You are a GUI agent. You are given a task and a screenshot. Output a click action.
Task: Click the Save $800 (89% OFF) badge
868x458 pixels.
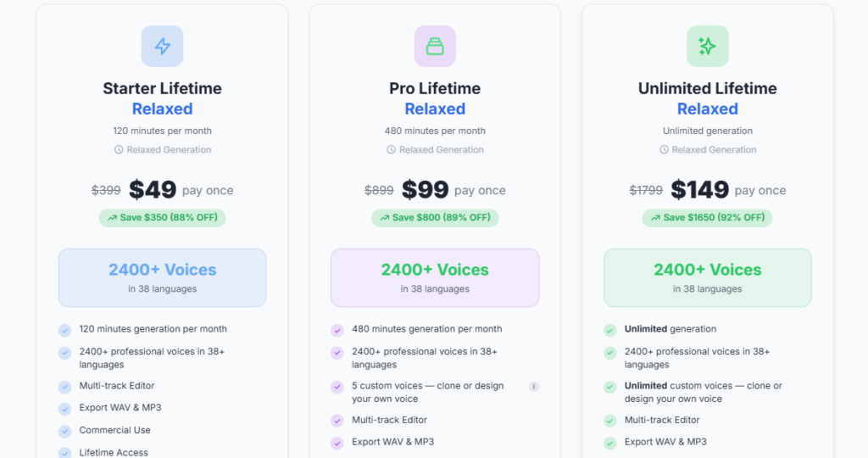(x=435, y=218)
